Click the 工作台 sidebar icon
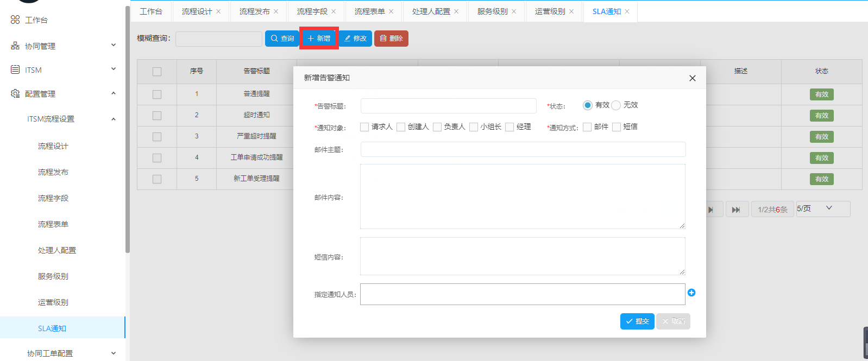This screenshot has width=868, height=361. pyautogui.click(x=15, y=20)
